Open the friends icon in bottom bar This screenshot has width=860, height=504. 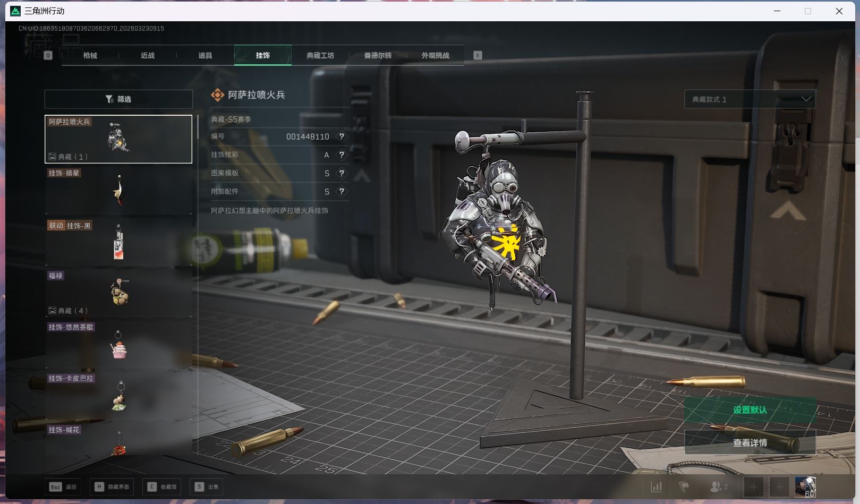(x=718, y=486)
